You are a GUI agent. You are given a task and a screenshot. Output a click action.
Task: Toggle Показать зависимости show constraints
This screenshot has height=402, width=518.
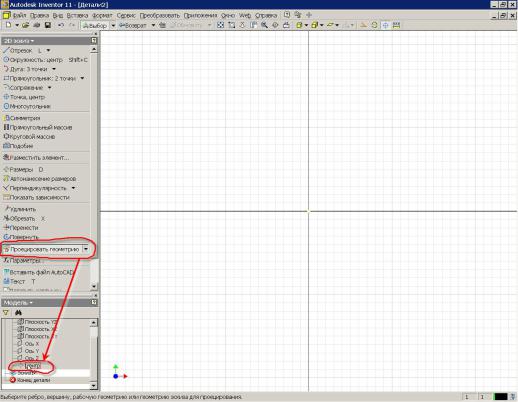point(36,197)
